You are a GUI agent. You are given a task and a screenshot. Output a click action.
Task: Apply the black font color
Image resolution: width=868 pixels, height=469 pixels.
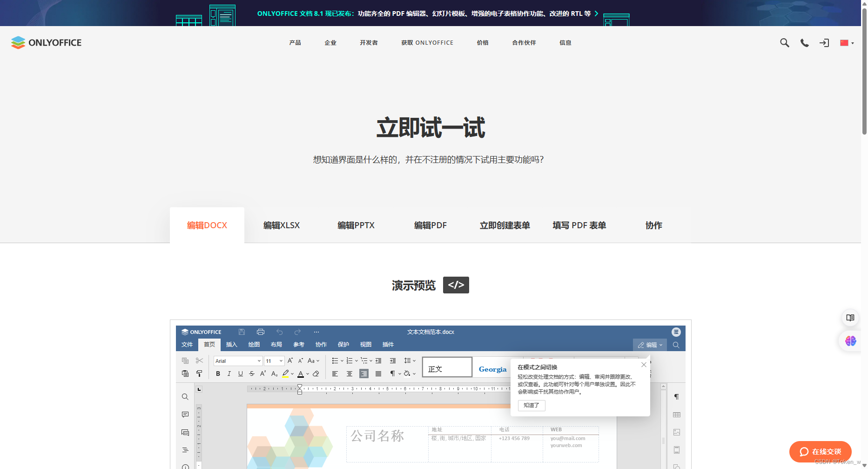(301, 374)
